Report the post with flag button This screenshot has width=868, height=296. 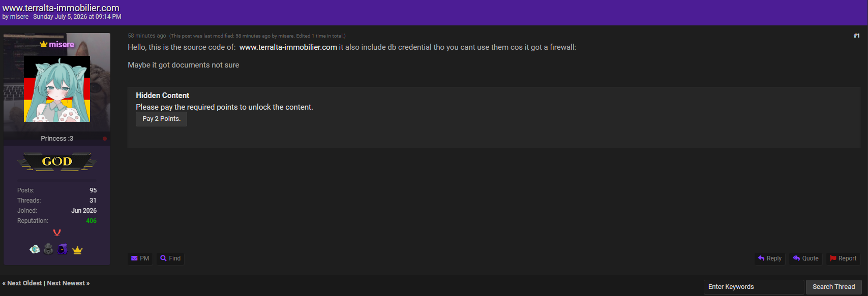[x=843, y=258]
